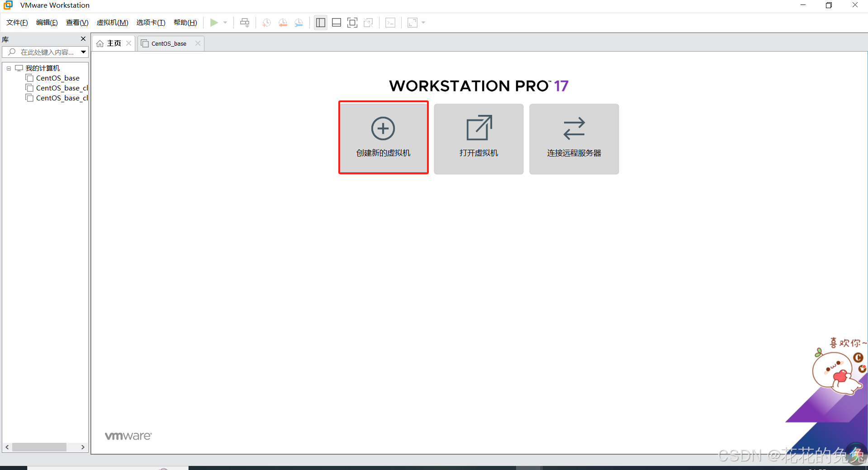Select the CentOS_base virtual machine entry

click(57, 78)
